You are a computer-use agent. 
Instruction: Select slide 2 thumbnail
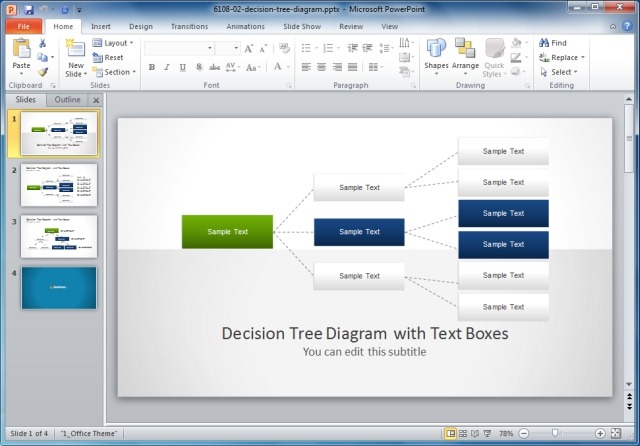59,185
